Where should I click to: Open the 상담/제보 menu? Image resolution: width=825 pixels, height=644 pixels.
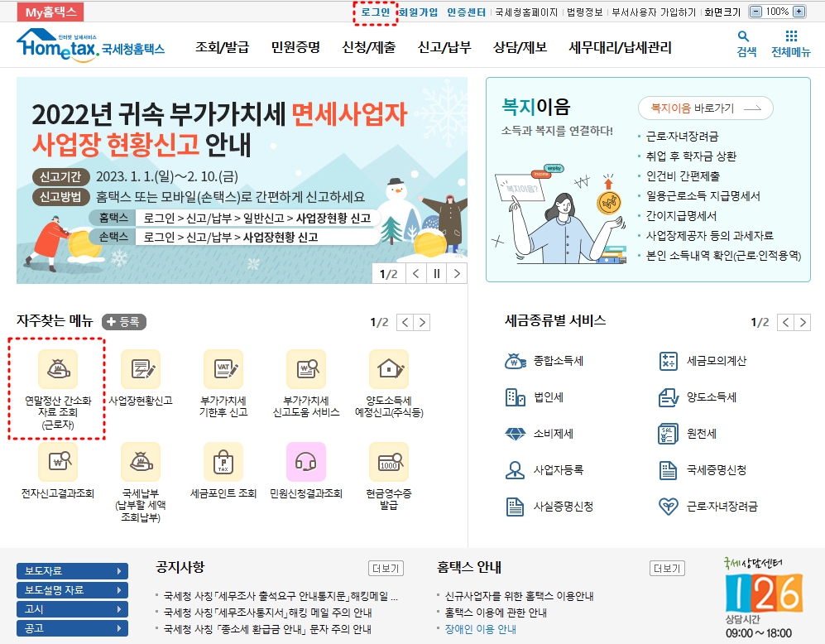[520, 47]
